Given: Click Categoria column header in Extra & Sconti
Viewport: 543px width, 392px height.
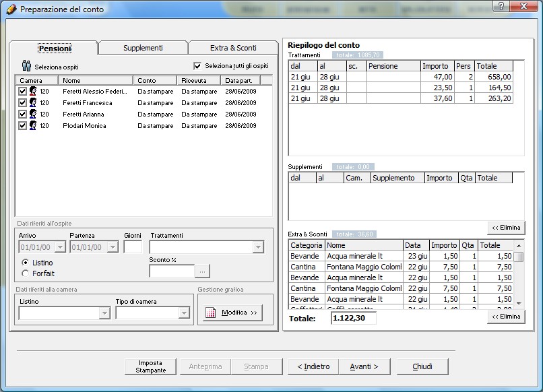Looking at the screenshot, I should click(x=307, y=245).
